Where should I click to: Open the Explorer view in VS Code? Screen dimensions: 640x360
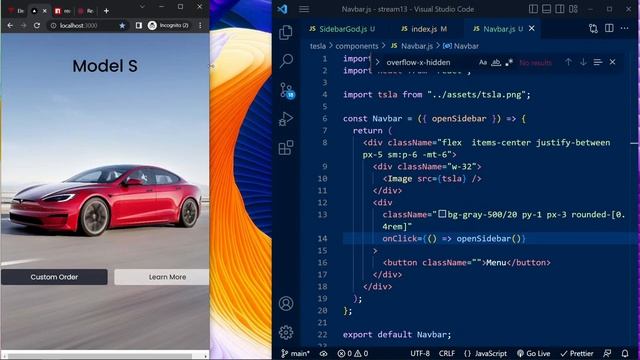click(286, 33)
